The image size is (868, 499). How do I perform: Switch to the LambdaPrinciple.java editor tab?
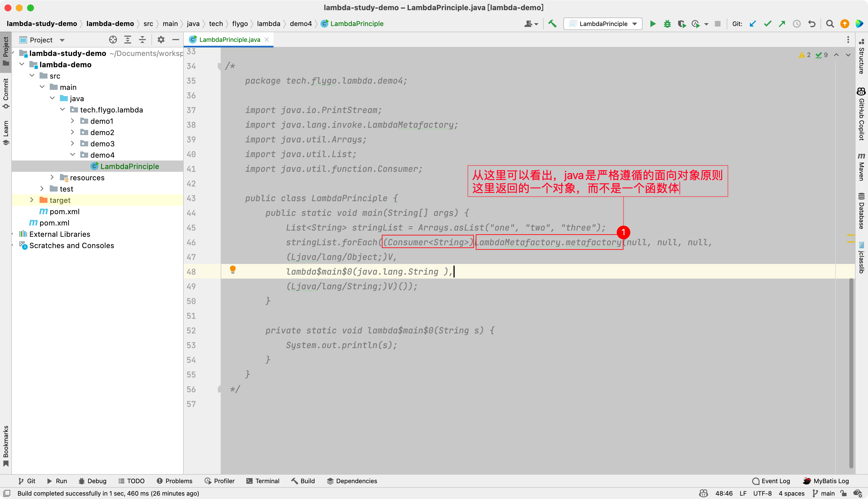point(229,39)
